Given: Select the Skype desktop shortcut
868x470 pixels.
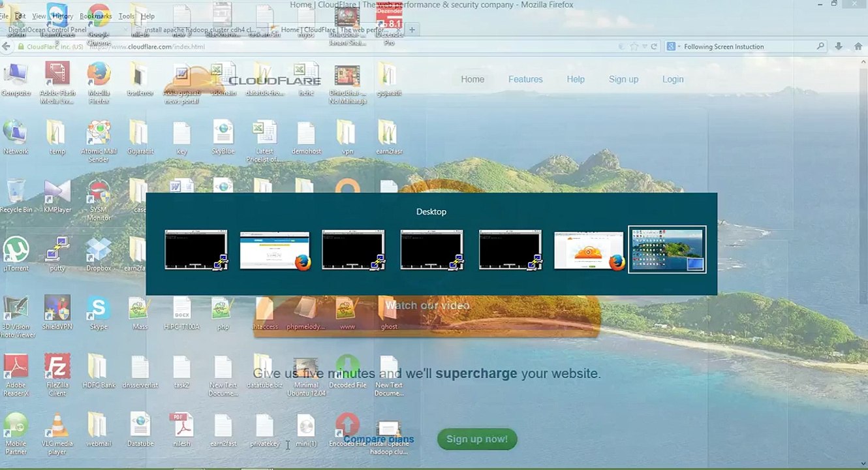Looking at the screenshot, I should point(99,313).
